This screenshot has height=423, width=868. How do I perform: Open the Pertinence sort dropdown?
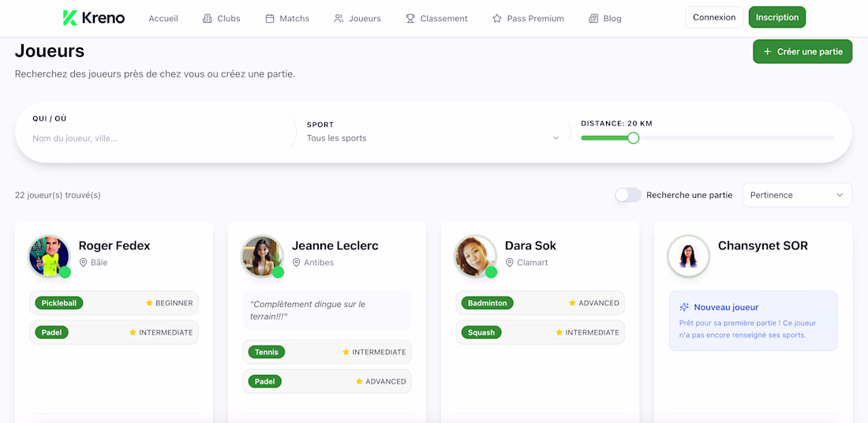[797, 195]
